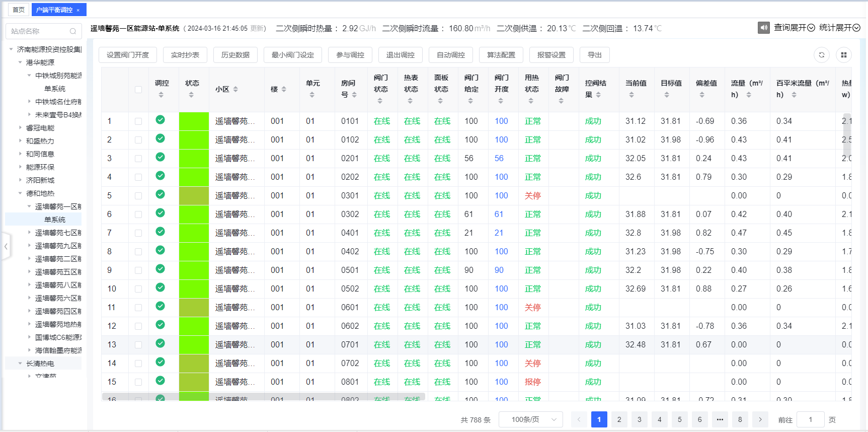Tick the select-all checkbox in table header
The height and width of the screenshot is (432, 868).
click(x=138, y=90)
